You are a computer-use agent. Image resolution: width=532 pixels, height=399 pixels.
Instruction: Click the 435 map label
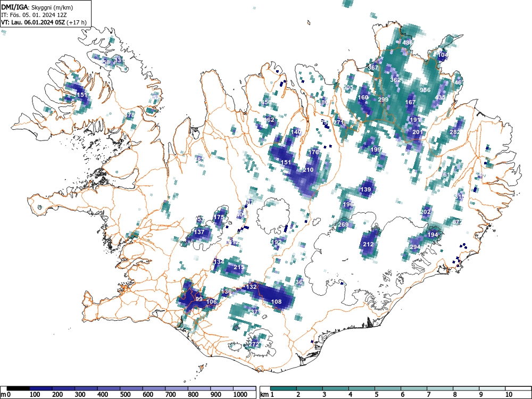[x=440, y=98]
